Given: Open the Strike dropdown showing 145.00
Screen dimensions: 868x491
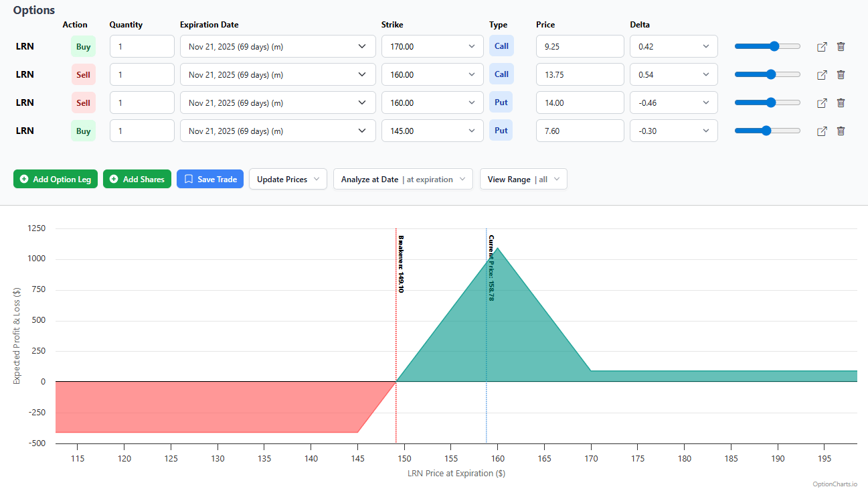Looking at the screenshot, I should pyautogui.click(x=432, y=131).
